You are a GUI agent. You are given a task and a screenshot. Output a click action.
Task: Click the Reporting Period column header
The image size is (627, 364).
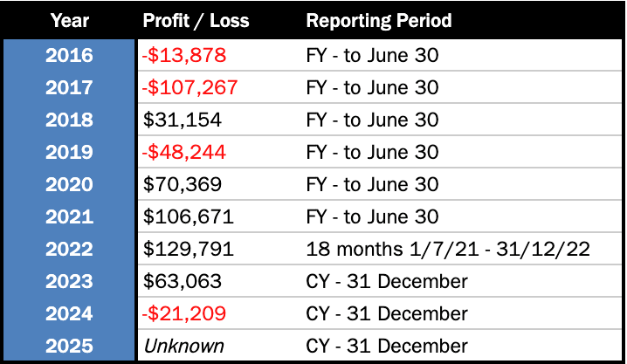(x=377, y=20)
